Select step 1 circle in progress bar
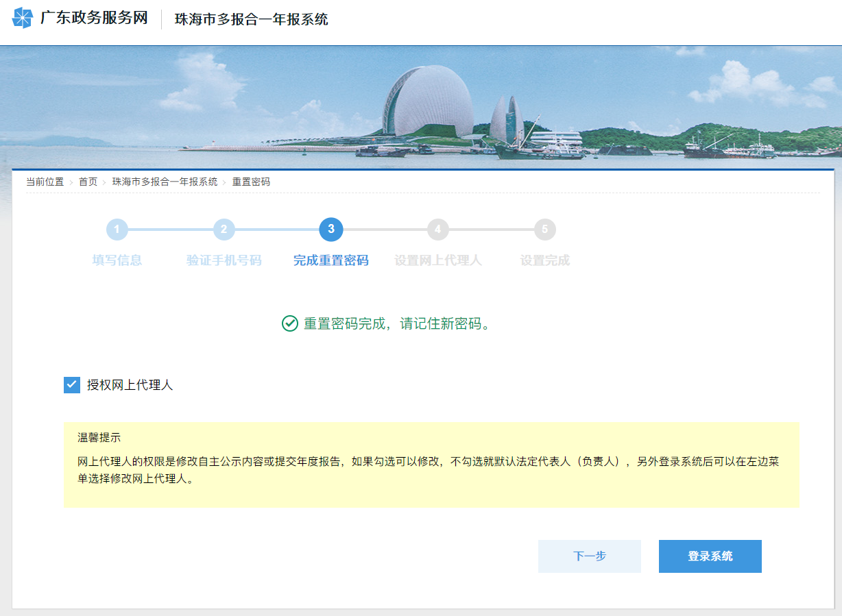 (117, 230)
